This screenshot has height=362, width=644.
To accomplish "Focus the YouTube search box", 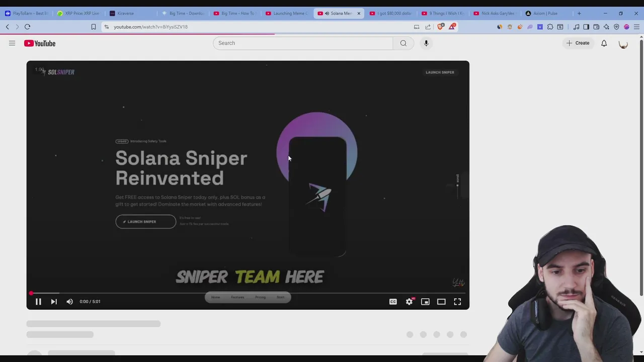I will [x=303, y=43].
